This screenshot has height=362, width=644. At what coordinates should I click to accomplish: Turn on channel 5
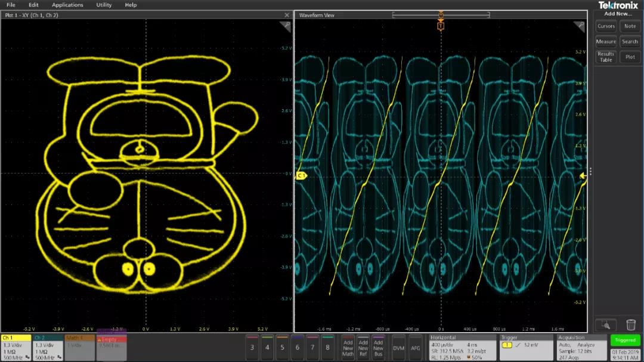tap(282, 348)
